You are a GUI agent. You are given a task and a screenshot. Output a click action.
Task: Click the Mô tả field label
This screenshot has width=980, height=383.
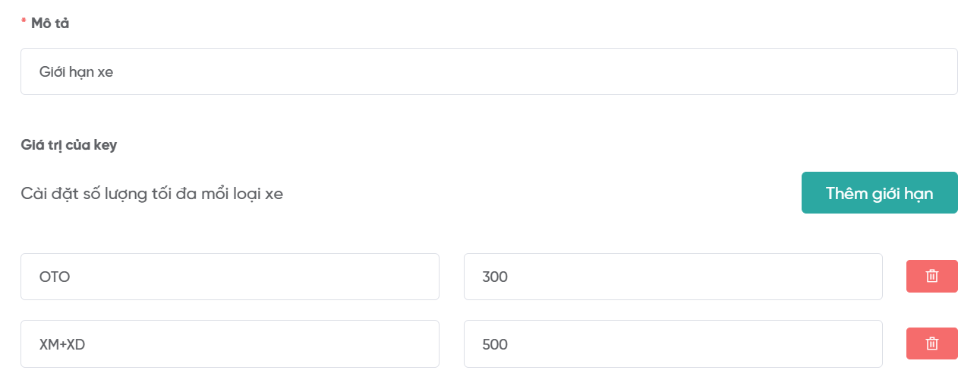tap(50, 24)
